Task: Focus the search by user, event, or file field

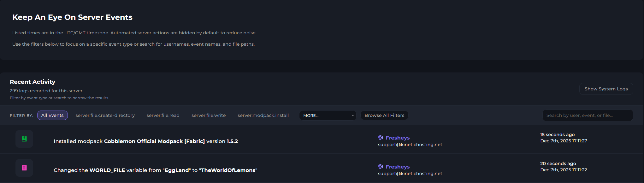Action: pos(587,116)
